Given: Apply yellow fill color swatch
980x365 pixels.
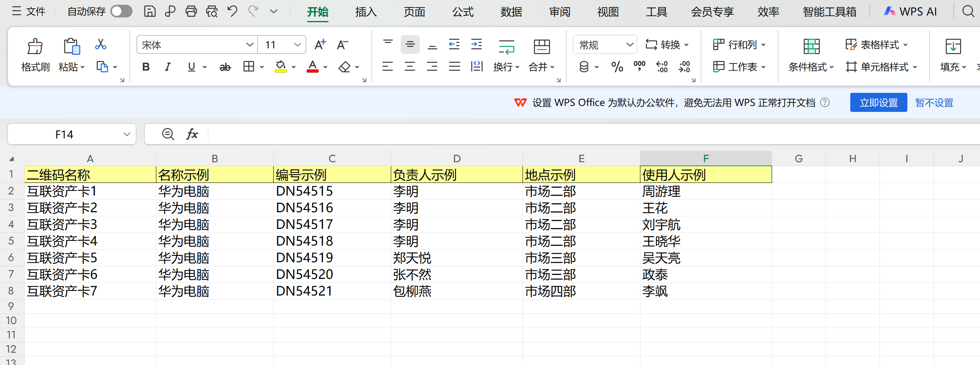Looking at the screenshot, I should click(x=281, y=67).
